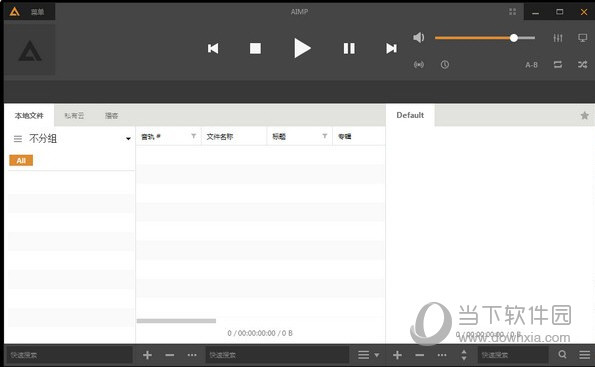Image resolution: width=595 pixels, height=367 pixels.
Task: Open the playlist sorting up-down arrows icon
Action: pos(464,355)
